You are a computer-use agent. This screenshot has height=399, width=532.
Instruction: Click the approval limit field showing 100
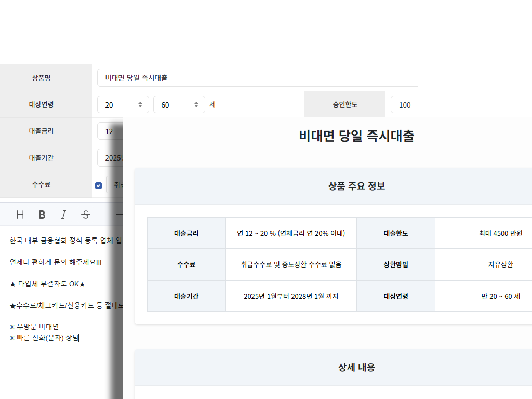pos(406,104)
